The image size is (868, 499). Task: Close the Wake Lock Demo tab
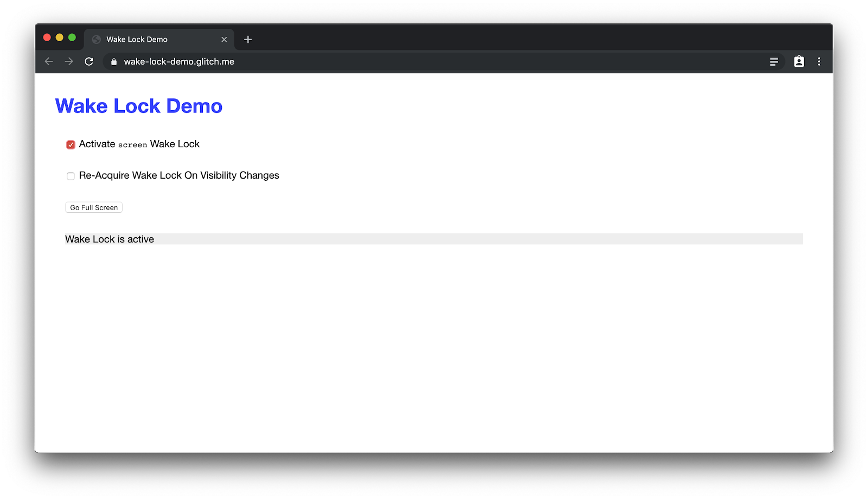(224, 40)
